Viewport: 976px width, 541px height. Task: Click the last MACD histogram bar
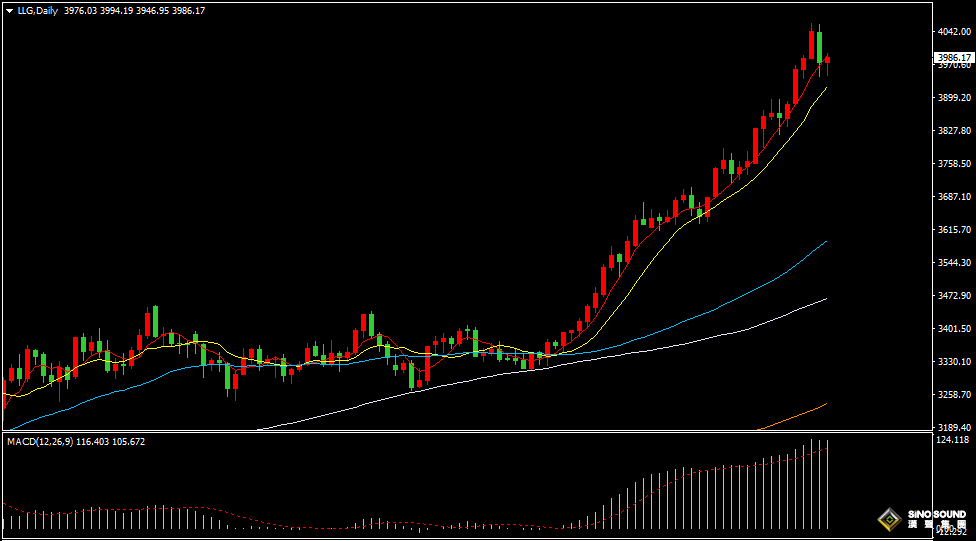click(827, 484)
